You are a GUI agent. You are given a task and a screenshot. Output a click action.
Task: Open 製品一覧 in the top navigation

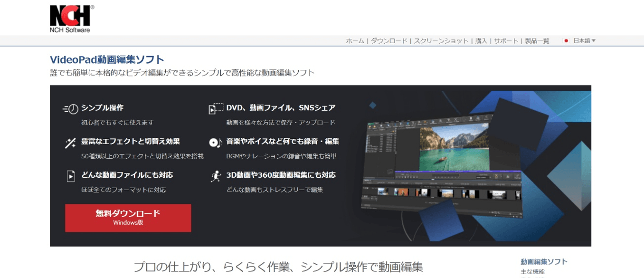tap(537, 41)
